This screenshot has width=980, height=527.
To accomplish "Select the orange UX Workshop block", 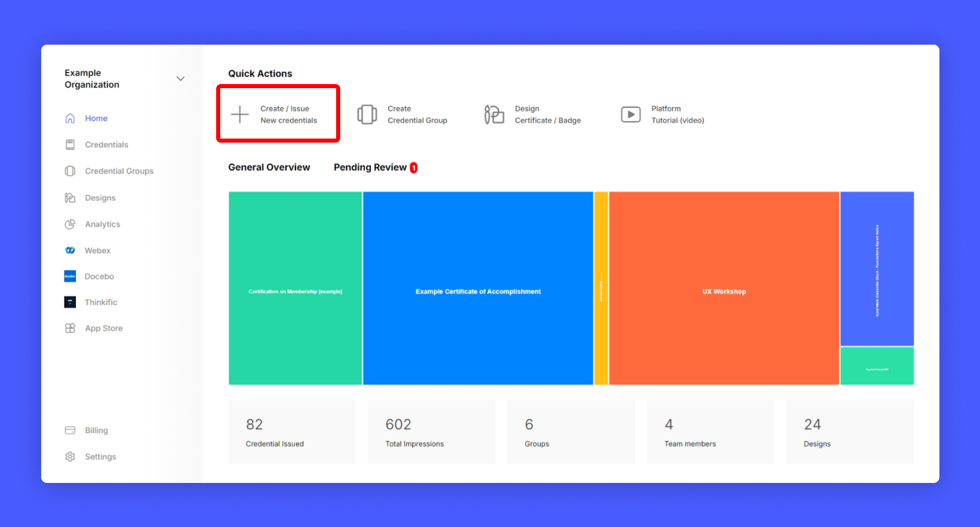I will (x=724, y=288).
